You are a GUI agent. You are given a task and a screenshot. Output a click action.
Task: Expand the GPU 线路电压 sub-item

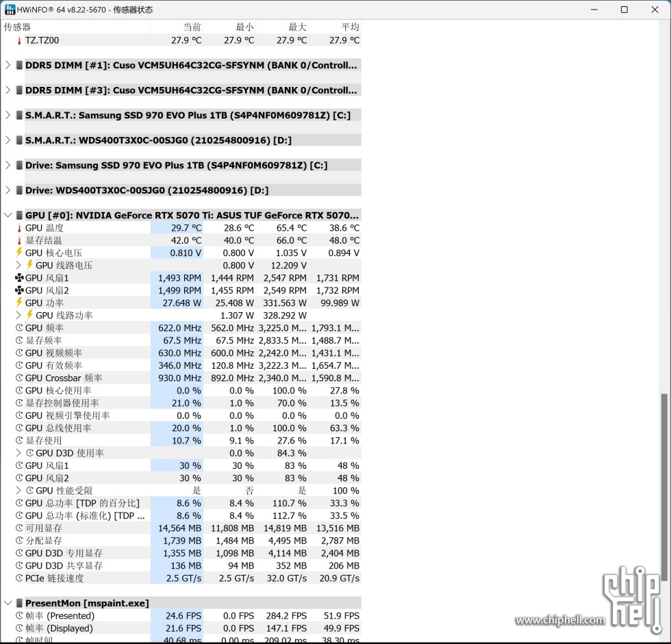tap(18, 265)
